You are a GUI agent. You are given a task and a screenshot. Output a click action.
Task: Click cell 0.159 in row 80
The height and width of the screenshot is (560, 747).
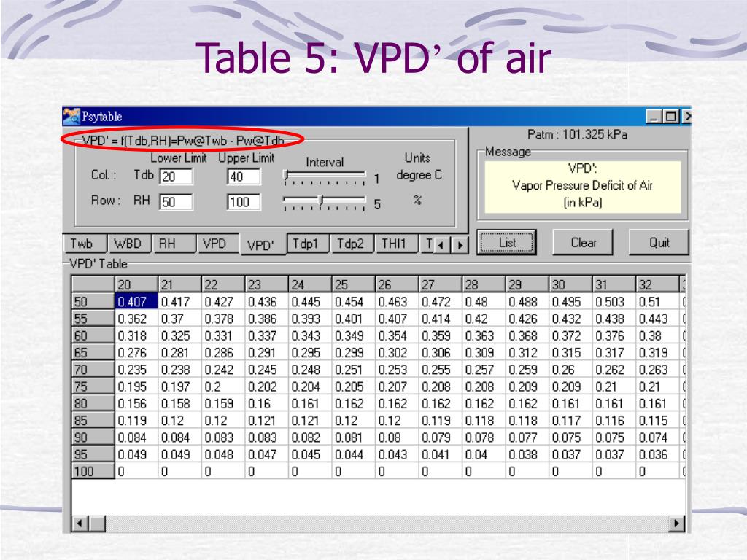point(223,403)
